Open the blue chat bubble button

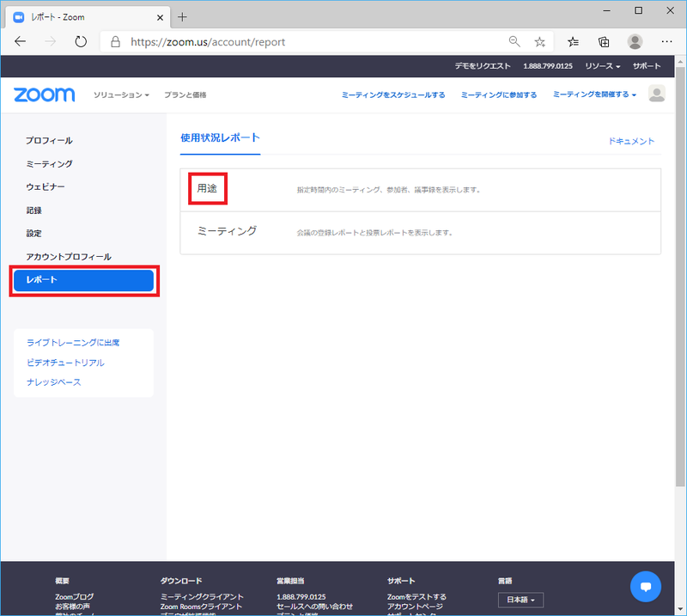coord(646,586)
